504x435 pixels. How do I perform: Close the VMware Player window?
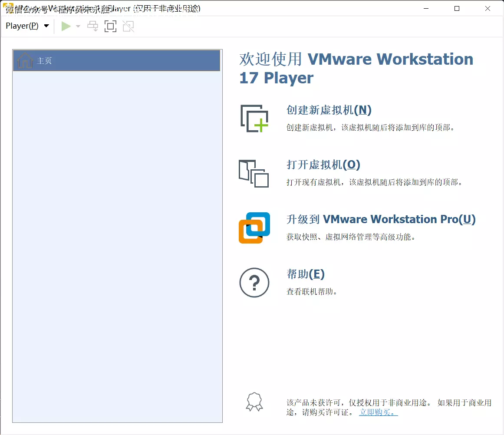(x=488, y=8)
